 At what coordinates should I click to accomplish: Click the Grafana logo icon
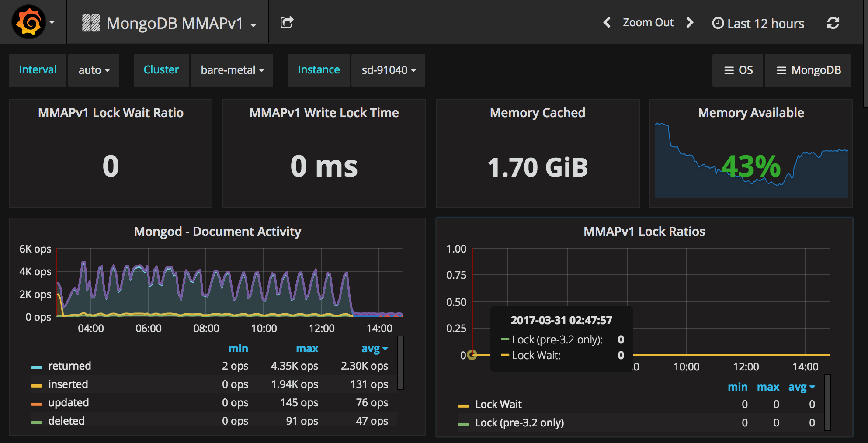(29, 21)
